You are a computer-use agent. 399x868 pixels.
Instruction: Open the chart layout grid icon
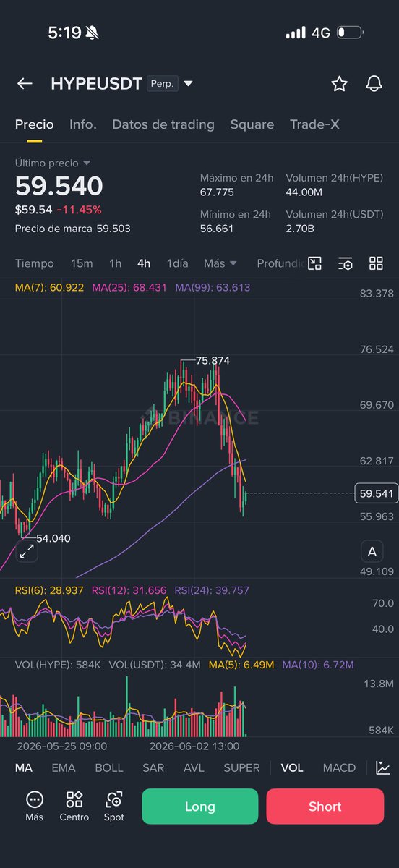point(376,263)
